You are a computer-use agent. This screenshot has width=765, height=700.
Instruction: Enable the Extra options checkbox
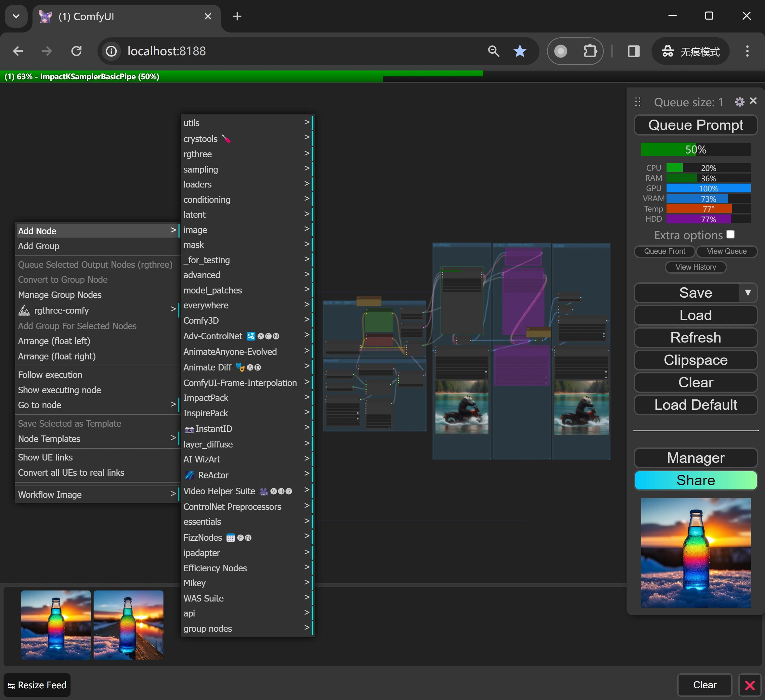tap(730, 235)
